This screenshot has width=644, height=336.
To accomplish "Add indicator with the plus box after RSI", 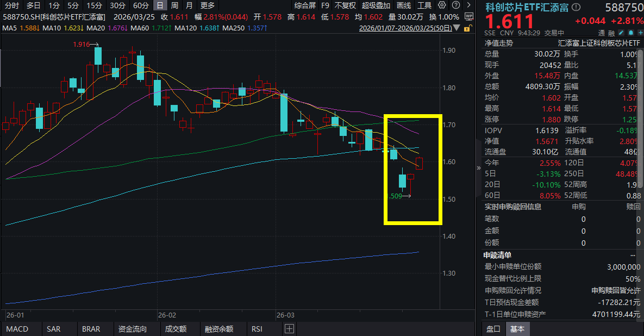I will tap(289, 329).
